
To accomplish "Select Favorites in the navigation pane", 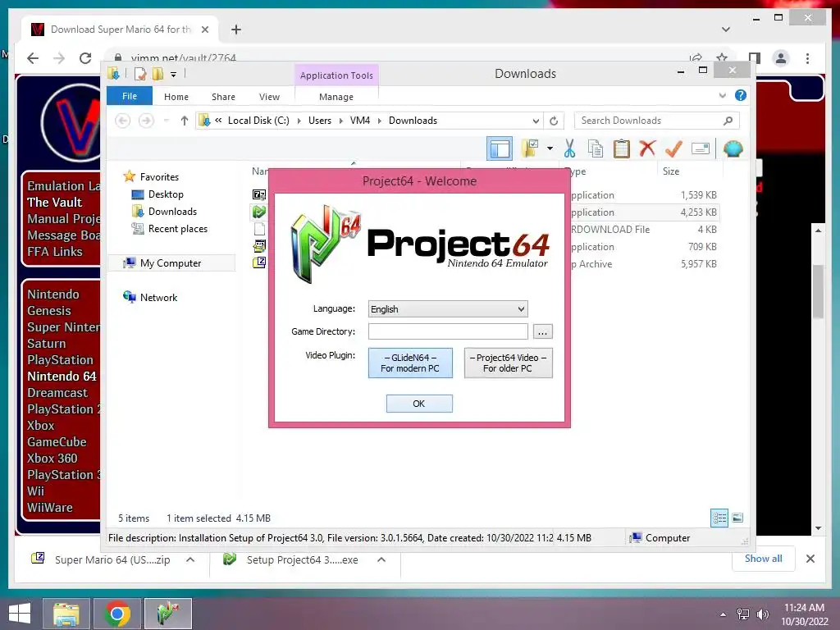I will pyautogui.click(x=159, y=177).
